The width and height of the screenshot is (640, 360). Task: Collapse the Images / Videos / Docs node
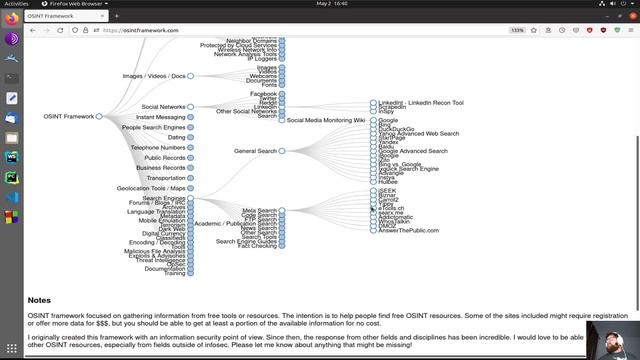(190, 76)
